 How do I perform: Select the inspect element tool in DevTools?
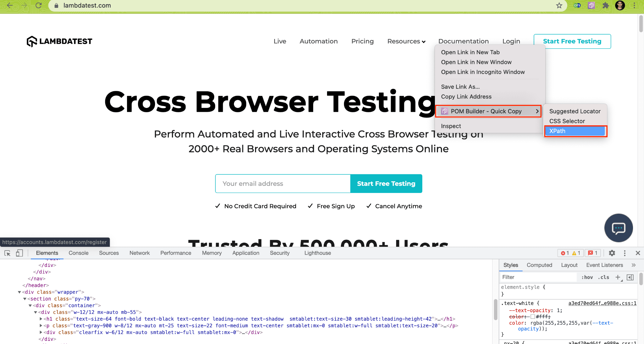point(7,253)
